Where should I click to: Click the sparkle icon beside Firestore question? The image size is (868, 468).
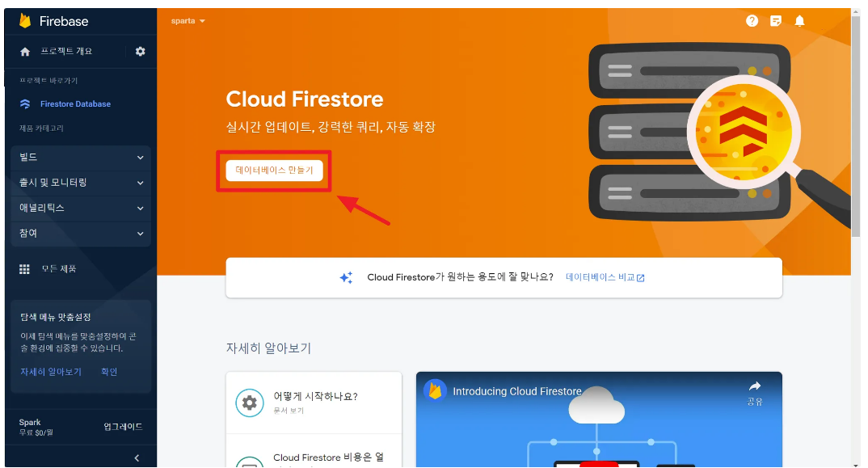tap(346, 277)
